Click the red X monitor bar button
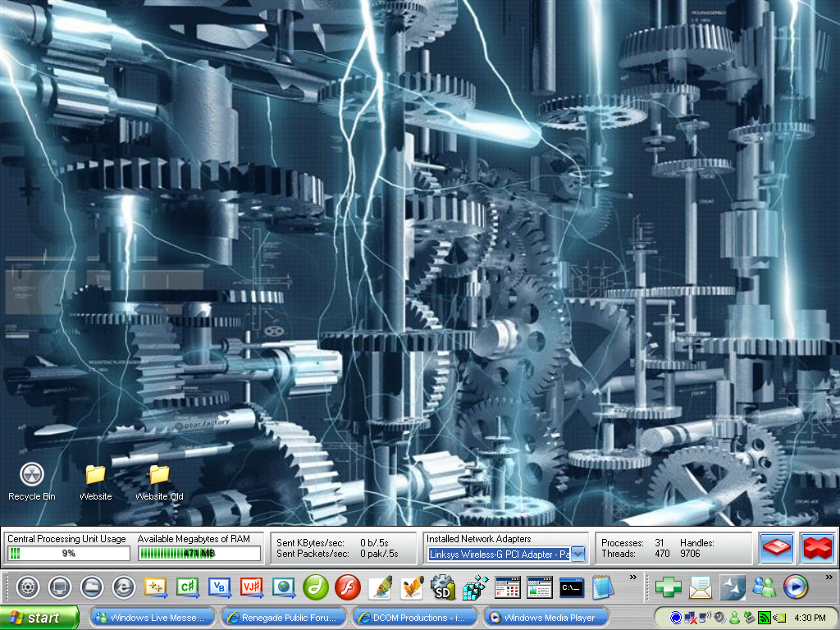This screenshot has width=840, height=630. pyautogui.click(x=817, y=548)
